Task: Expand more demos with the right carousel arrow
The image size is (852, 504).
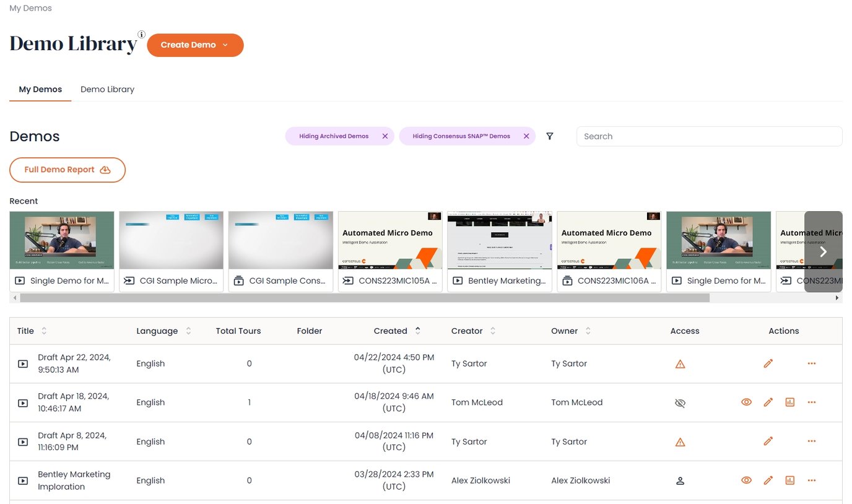Action: pos(824,252)
